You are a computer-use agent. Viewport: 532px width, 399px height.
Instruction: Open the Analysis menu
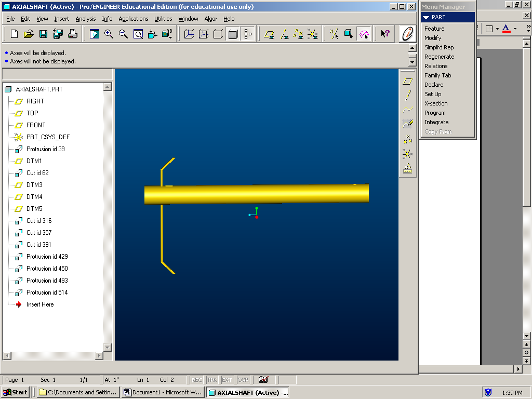click(86, 19)
